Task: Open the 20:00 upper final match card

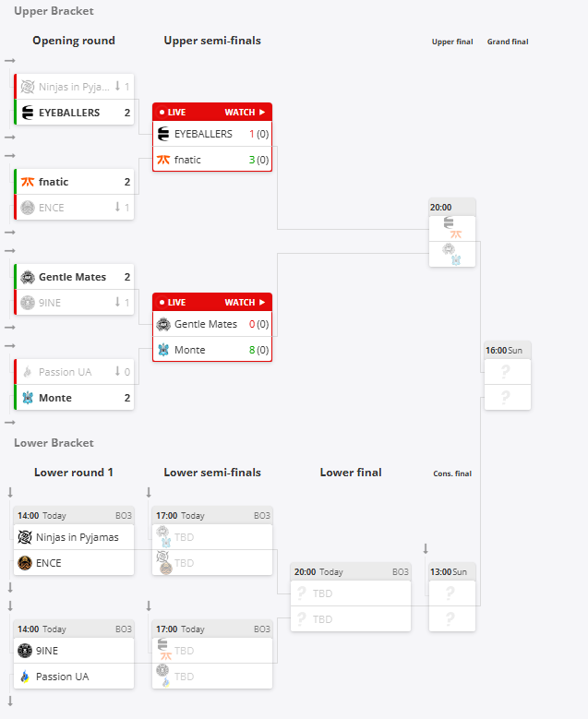Action: (452, 233)
